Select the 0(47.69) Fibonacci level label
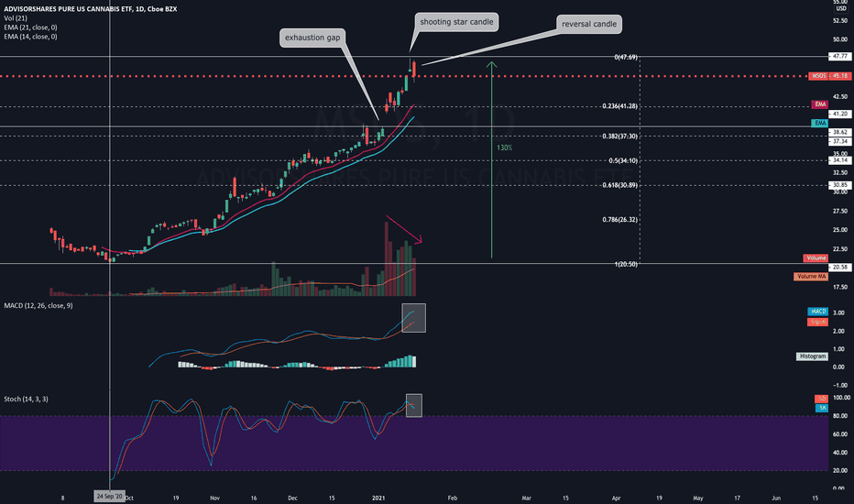The height and width of the screenshot is (504, 854). (626, 57)
